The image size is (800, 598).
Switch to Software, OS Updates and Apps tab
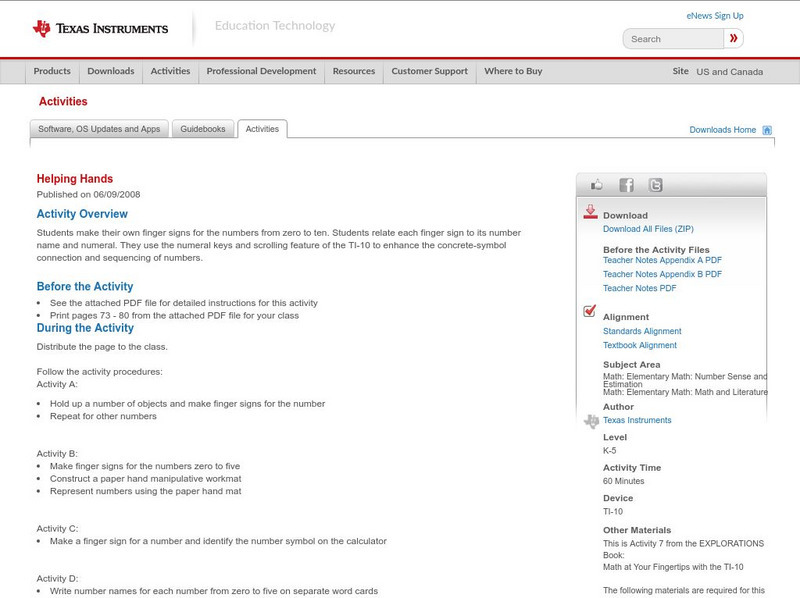coord(99,129)
